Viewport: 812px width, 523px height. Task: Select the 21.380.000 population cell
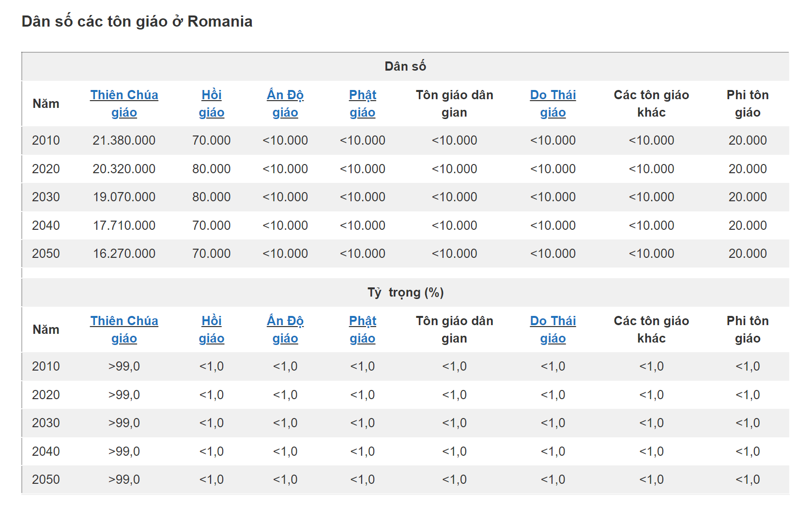pyautogui.click(x=124, y=141)
